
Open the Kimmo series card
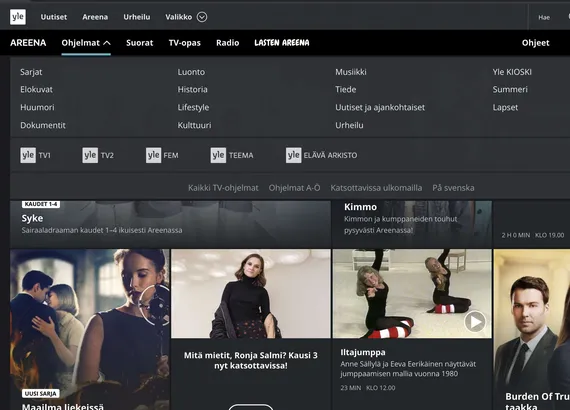coord(412,224)
